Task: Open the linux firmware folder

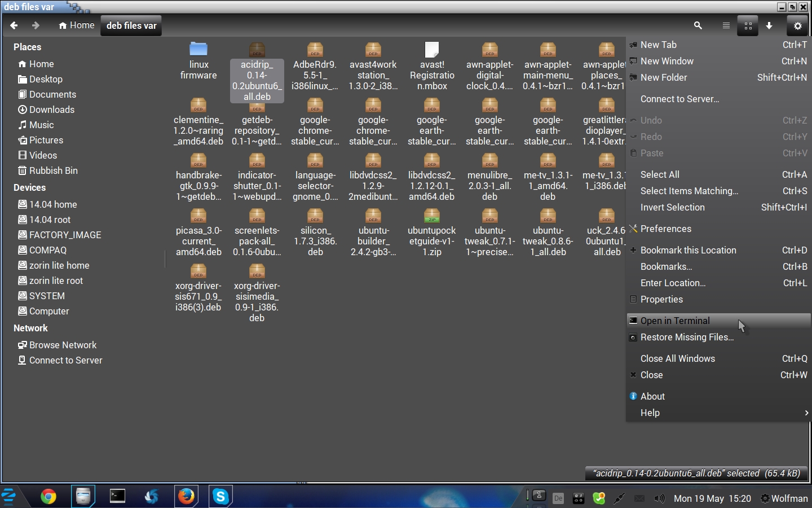Action: 198,61
